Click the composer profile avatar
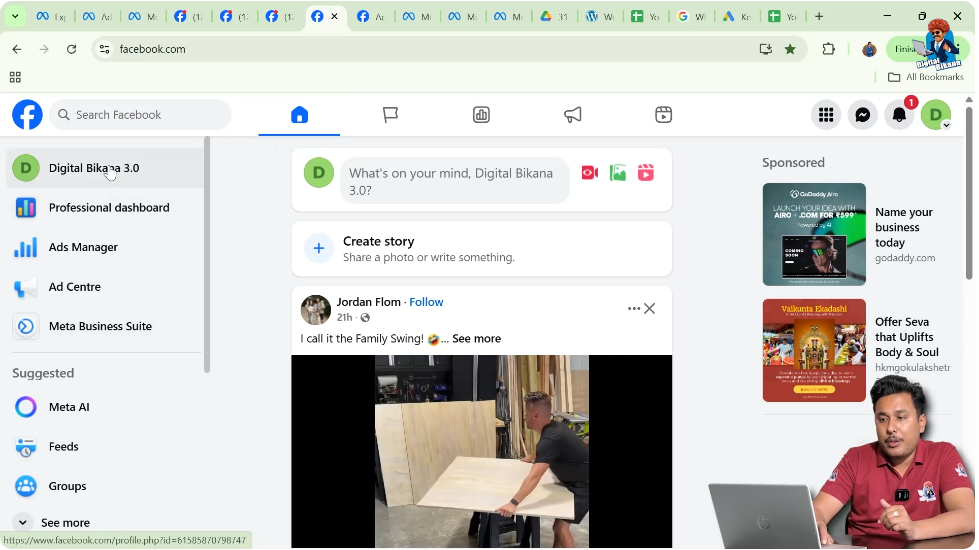Image resolution: width=979 pixels, height=550 pixels. coord(318,173)
